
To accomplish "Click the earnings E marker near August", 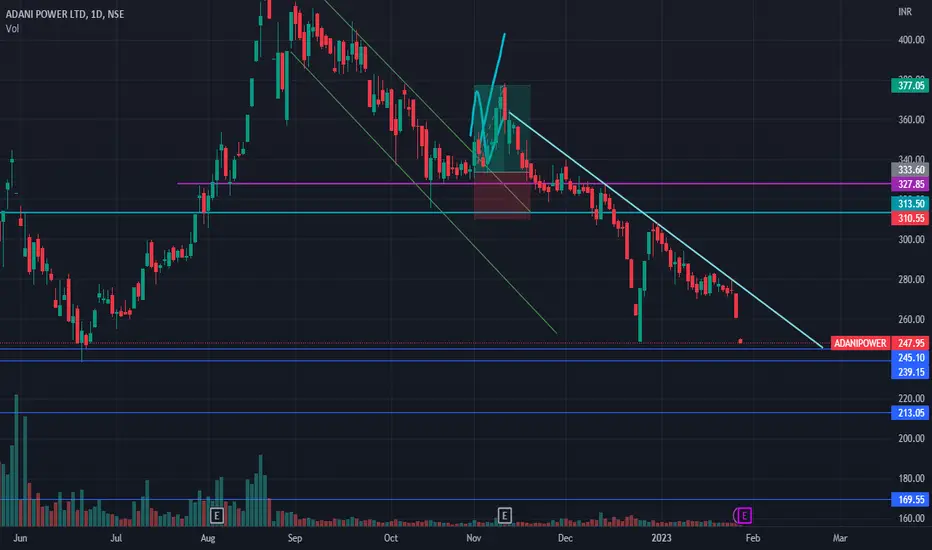I will 216,515.
